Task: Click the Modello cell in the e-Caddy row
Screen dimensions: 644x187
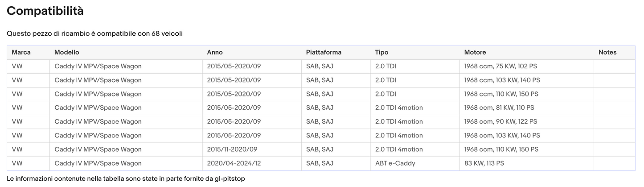Action: [x=98, y=163]
